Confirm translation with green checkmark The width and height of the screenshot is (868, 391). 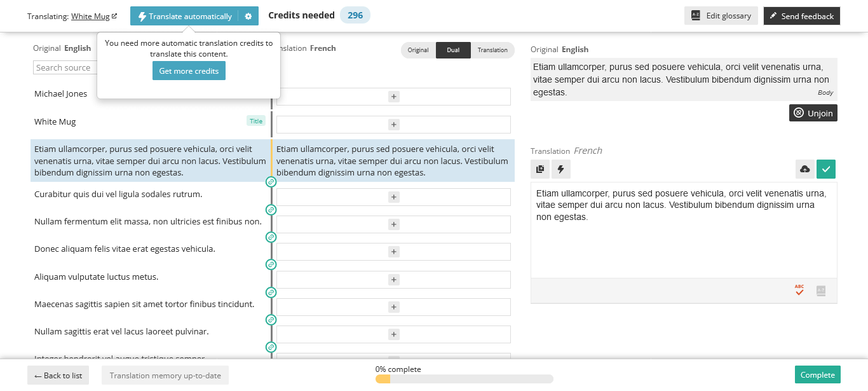[825, 169]
